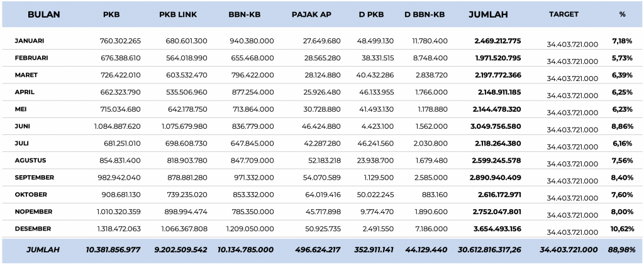This screenshot has height=265, width=644.
Task: Click the PAJAK AP column header
Action: (313, 14)
